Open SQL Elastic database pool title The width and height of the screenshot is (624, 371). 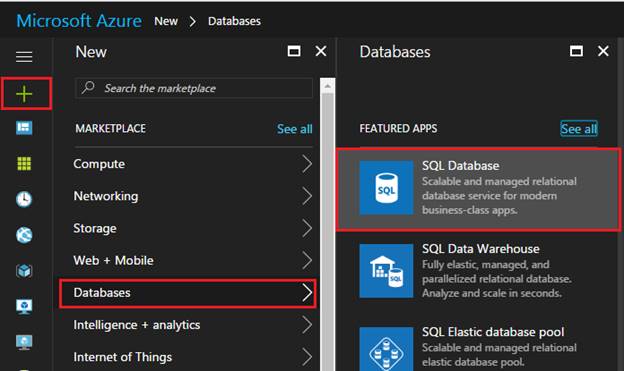click(493, 332)
